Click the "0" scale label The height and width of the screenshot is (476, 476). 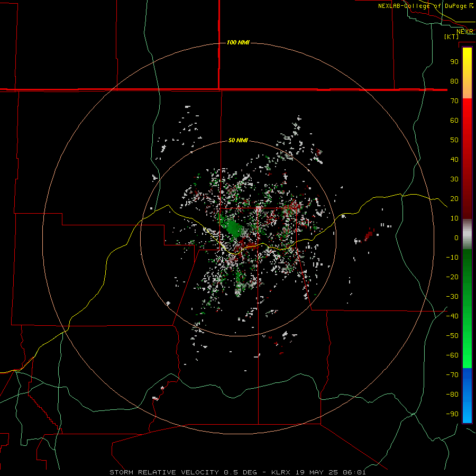(456, 238)
